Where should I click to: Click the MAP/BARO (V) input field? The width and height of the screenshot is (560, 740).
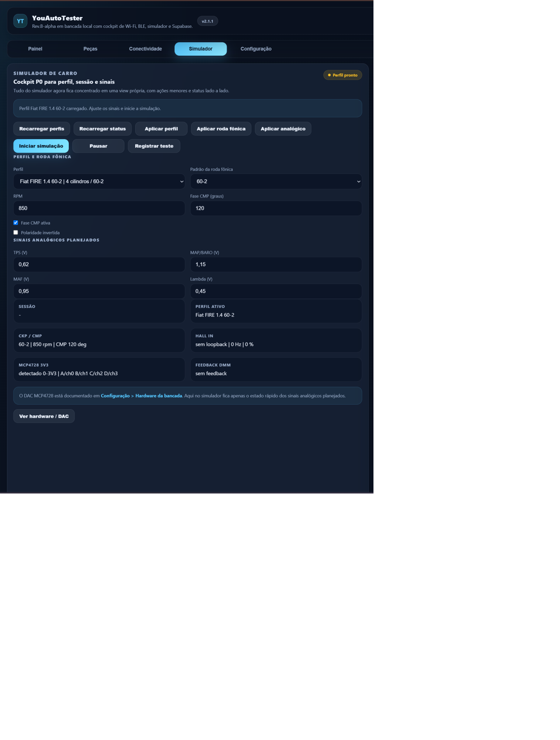click(276, 264)
